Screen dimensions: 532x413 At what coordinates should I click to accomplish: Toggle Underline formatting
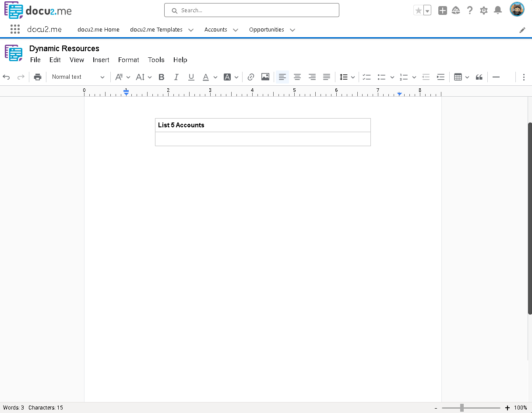[x=191, y=77]
